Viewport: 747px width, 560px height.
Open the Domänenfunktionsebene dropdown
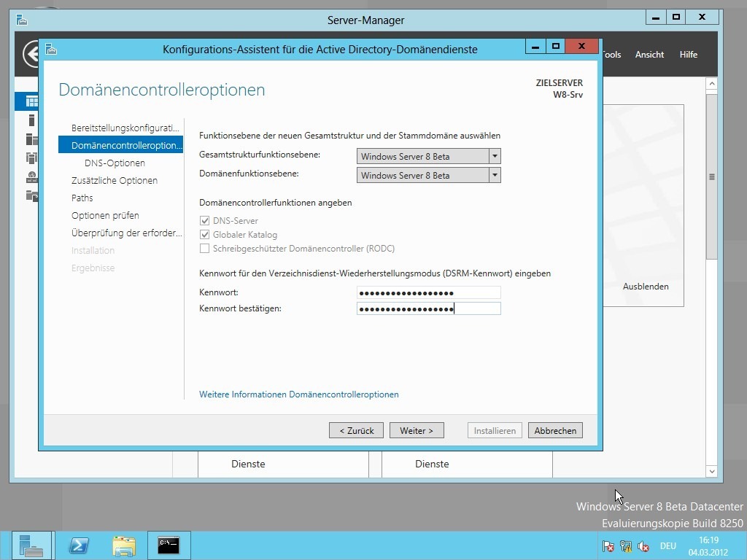tap(429, 175)
